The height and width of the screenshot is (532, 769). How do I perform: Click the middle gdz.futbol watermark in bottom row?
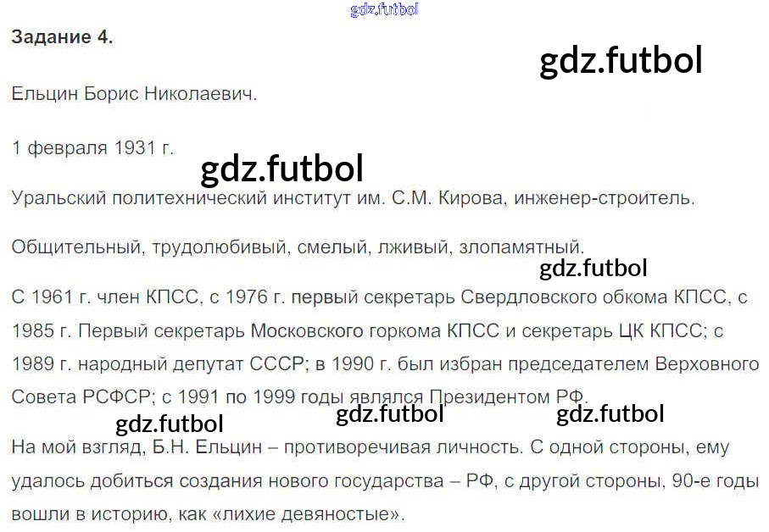[390, 414]
